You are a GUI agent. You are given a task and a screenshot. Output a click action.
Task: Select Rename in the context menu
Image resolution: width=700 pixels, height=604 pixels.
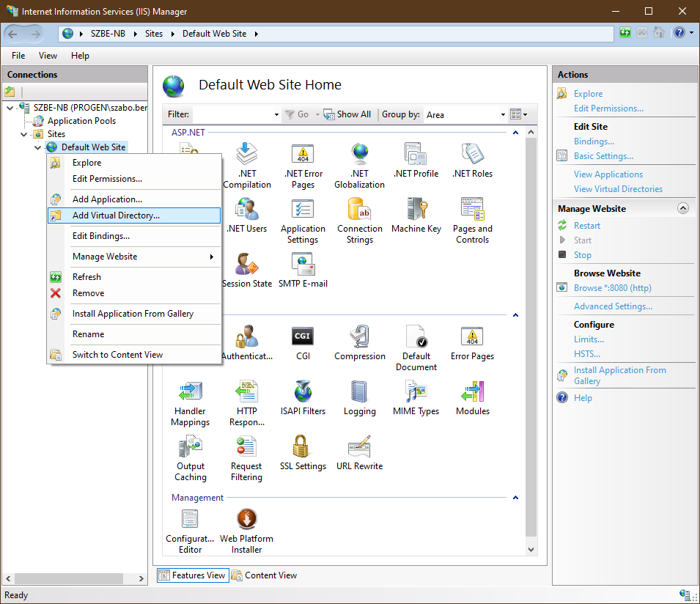[134, 334]
